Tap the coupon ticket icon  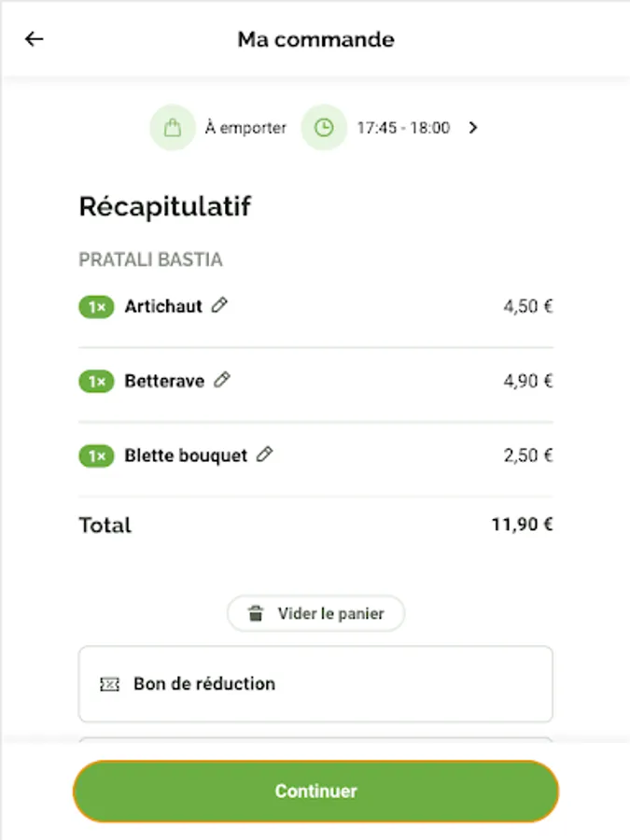[109, 684]
